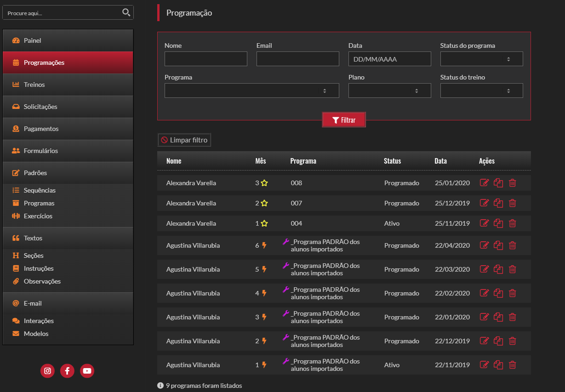Open the Instagram social icon
The image size is (565, 392).
pos(47,371)
